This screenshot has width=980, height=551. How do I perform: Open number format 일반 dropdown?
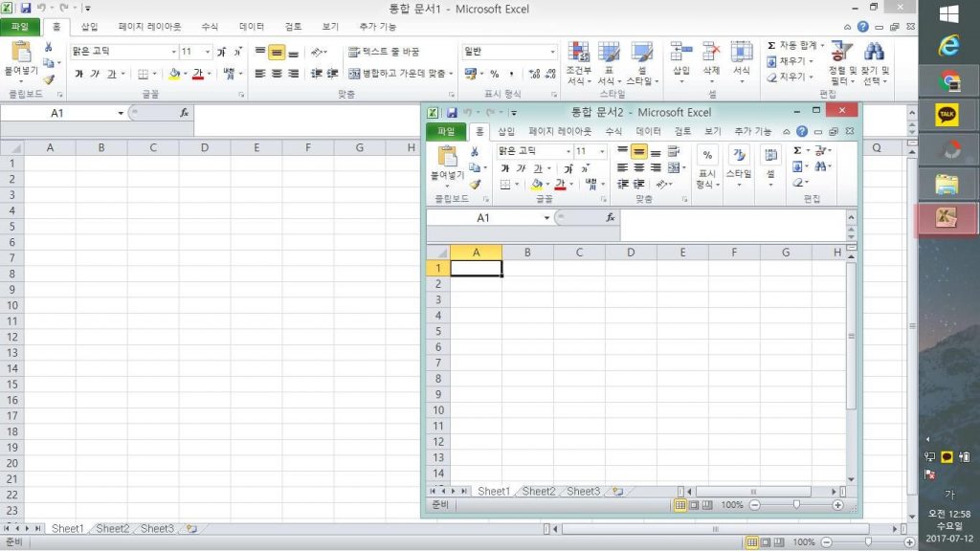tap(552, 52)
